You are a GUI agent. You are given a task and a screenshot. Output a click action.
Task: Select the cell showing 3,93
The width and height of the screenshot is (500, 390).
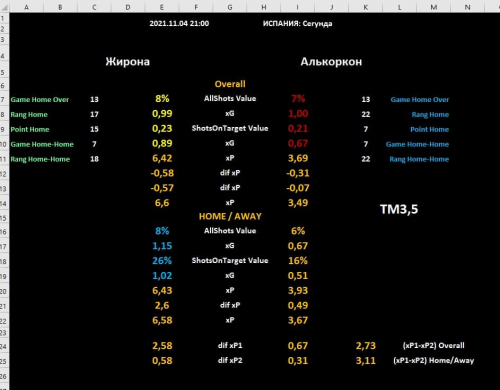(x=298, y=290)
